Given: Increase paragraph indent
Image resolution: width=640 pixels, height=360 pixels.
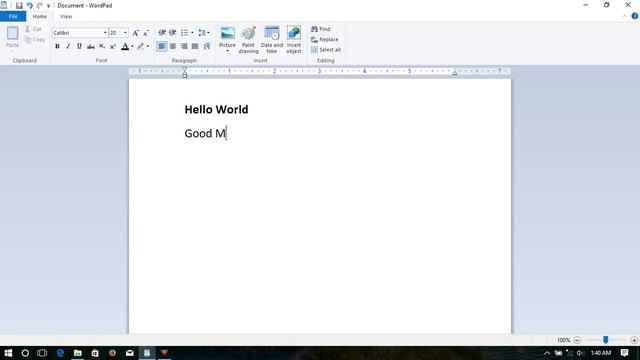Looking at the screenshot, I should tap(173, 33).
